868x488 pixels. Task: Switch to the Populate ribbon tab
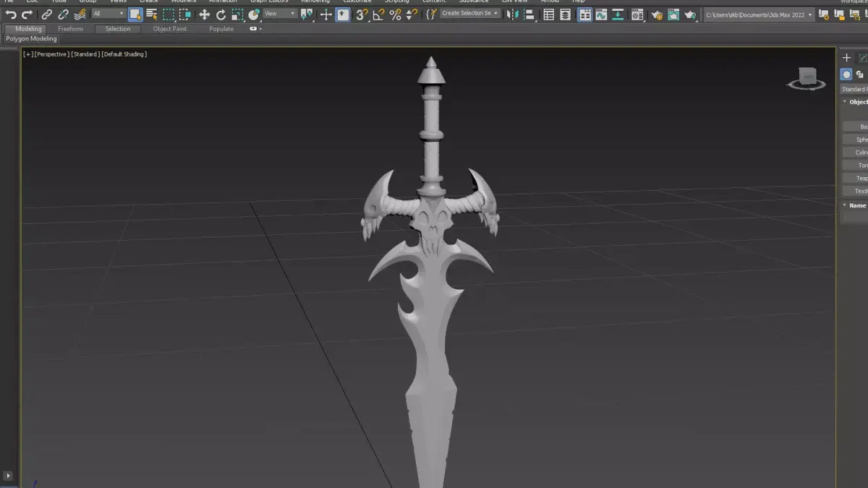[221, 29]
